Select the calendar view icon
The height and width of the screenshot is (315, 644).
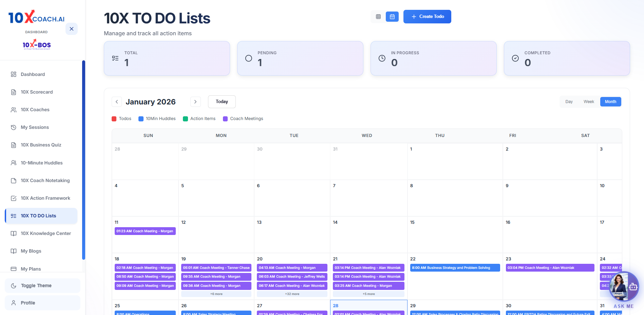click(x=392, y=17)
